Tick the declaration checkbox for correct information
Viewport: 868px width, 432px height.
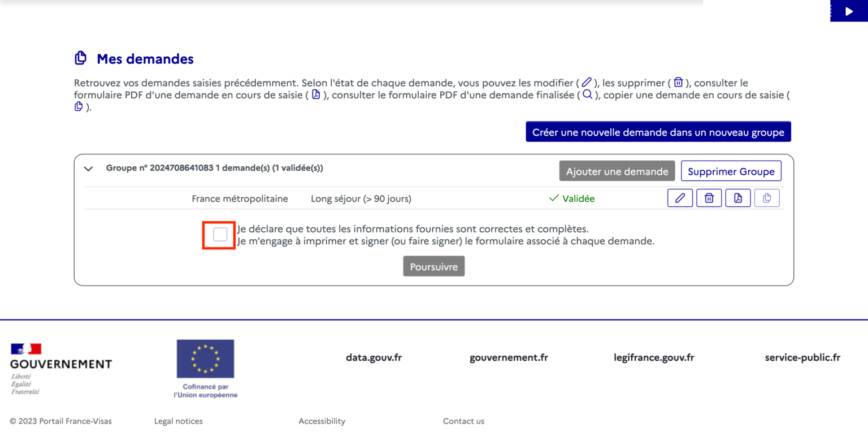220,235
